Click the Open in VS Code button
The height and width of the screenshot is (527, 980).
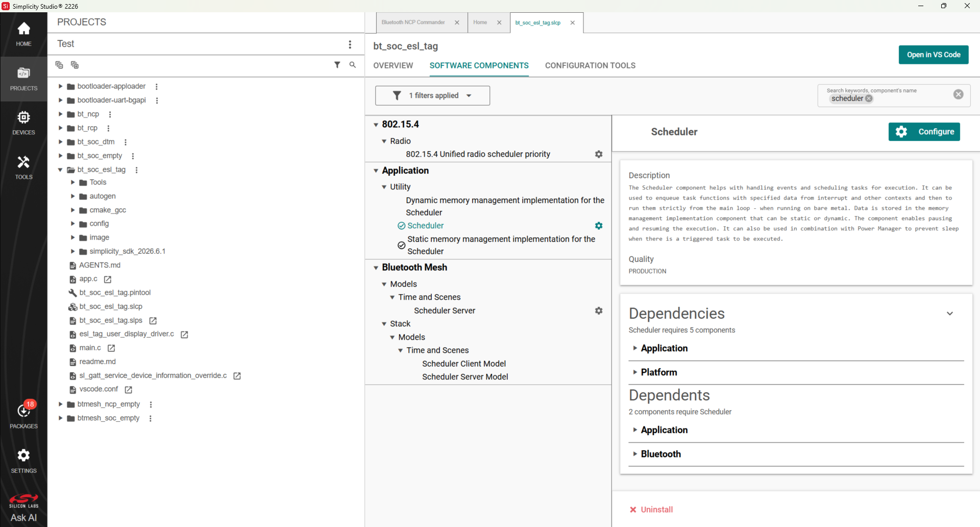point(934,55)
